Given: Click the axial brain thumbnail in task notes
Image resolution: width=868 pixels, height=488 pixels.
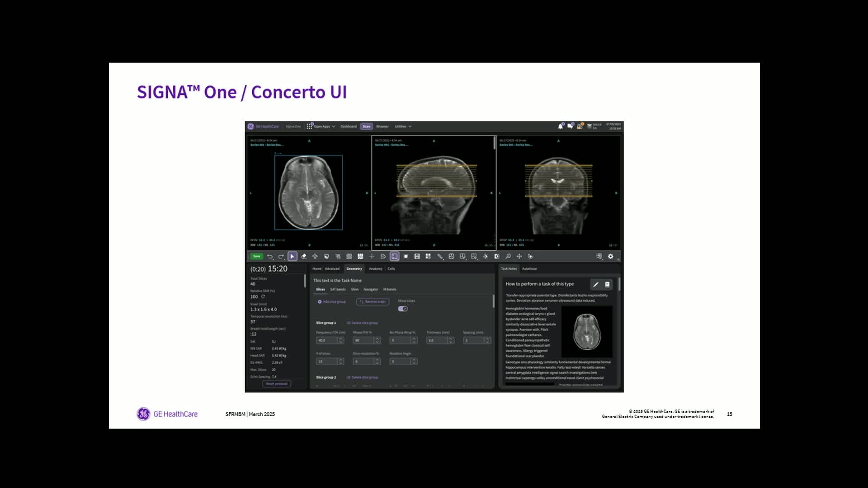Looking at the screenshot, I should point(587,332).
